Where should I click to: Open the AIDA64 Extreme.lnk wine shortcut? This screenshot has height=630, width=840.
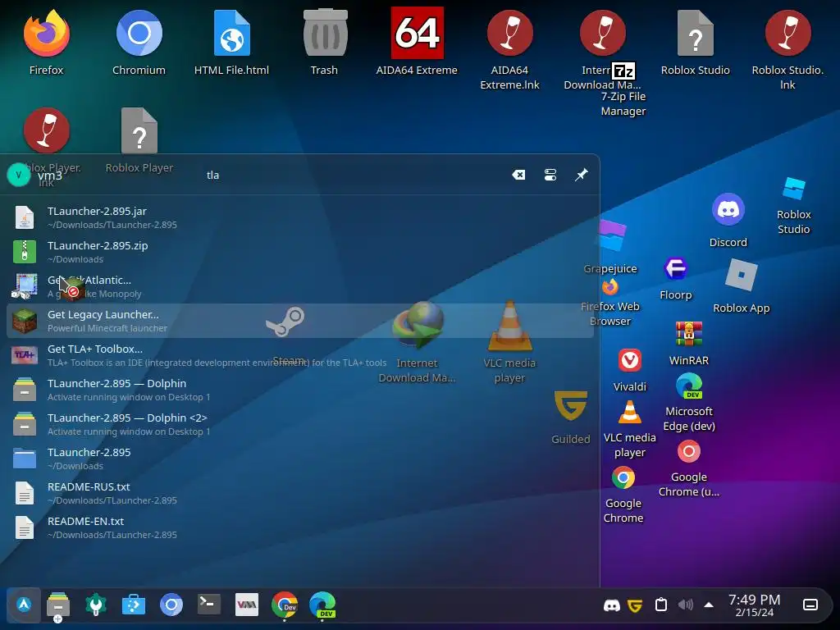(509, 48)
